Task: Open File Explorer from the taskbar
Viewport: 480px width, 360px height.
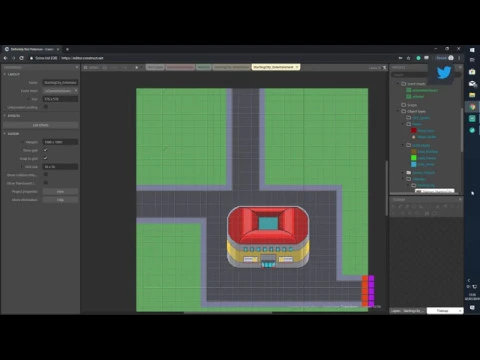Action: [472, 95]
